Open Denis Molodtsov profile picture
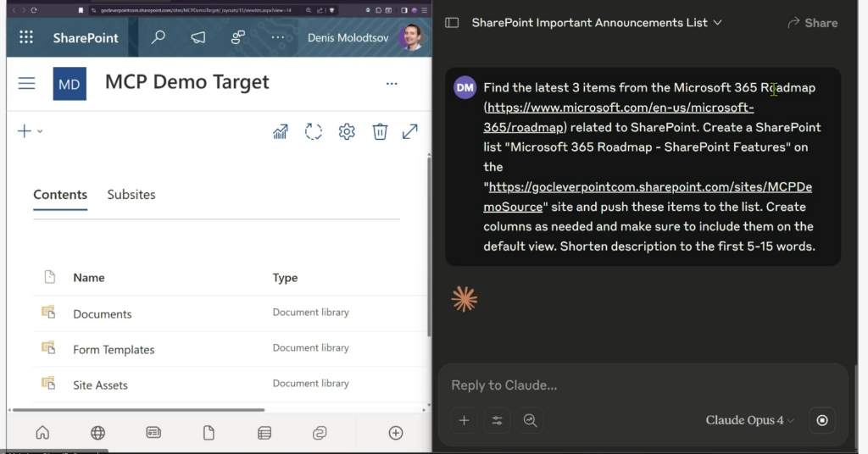Image resolution: width=868 pixels, height=454 pixels. (x=410, y=37)
